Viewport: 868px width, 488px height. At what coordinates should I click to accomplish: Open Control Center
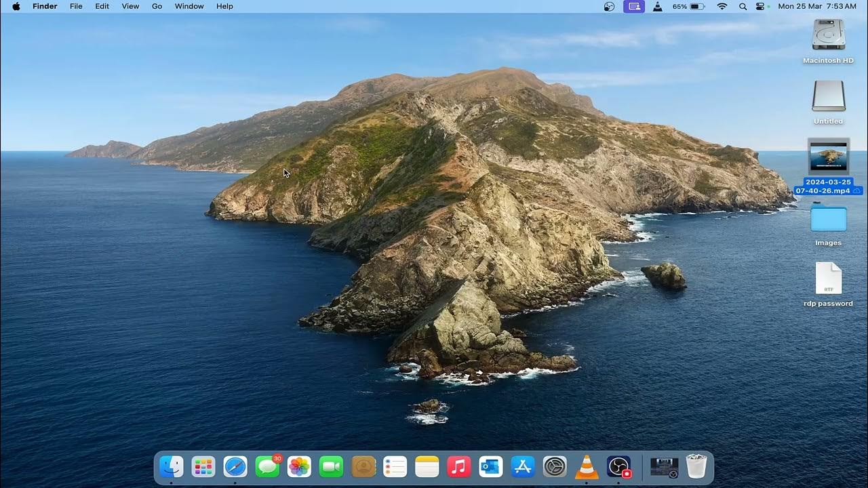click(760, 6)
